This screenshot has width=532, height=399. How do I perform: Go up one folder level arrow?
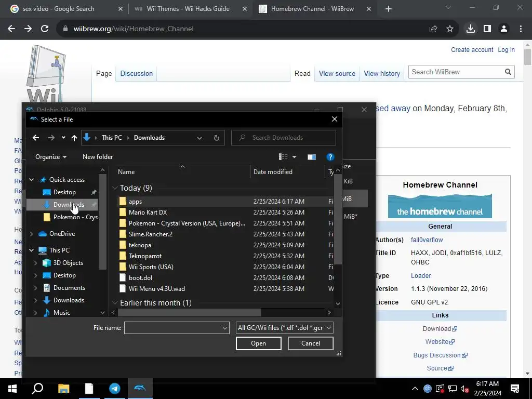click(74, 138)
